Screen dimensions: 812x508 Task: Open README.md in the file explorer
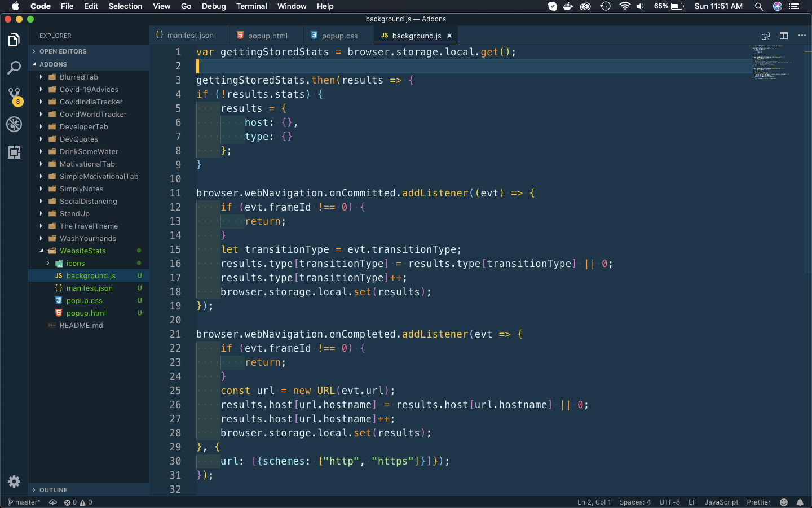89,325
